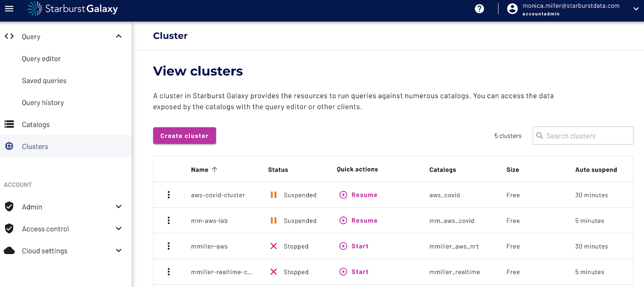Screen dimensions: 644x287
Task: Click the Name column header text
Action: (x=200, y=170)
